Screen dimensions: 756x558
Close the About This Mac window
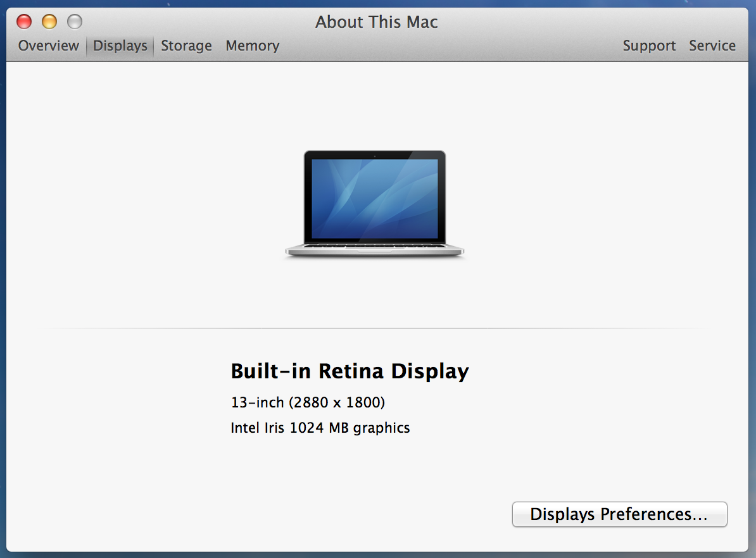point(24,22)
